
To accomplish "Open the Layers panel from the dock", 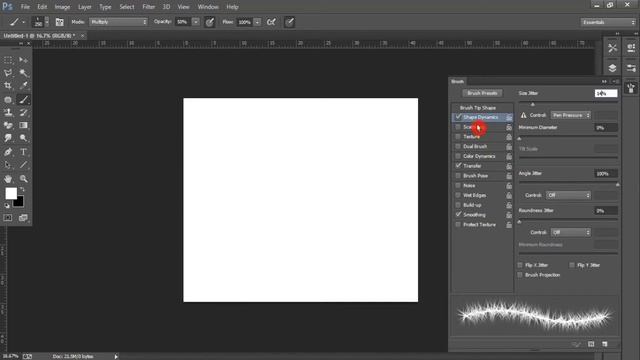I will (612, 68).
